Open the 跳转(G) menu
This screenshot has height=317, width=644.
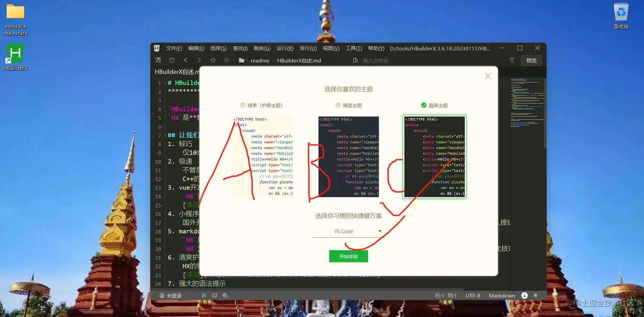click(262, 49)
